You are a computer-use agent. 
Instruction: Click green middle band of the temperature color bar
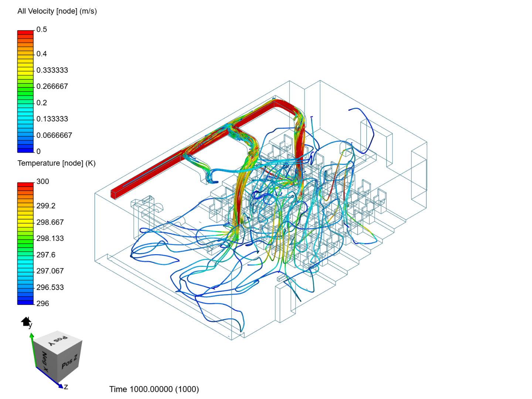[25, 243]
